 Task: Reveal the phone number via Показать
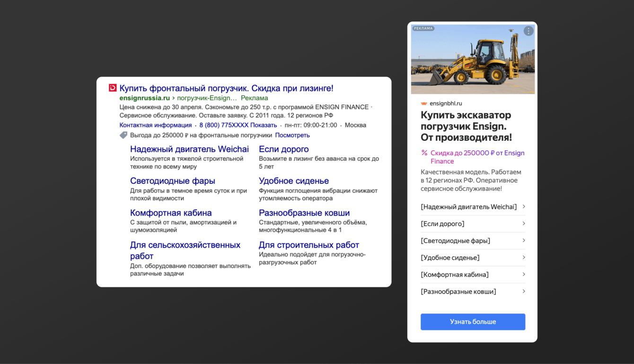[264, 125]
